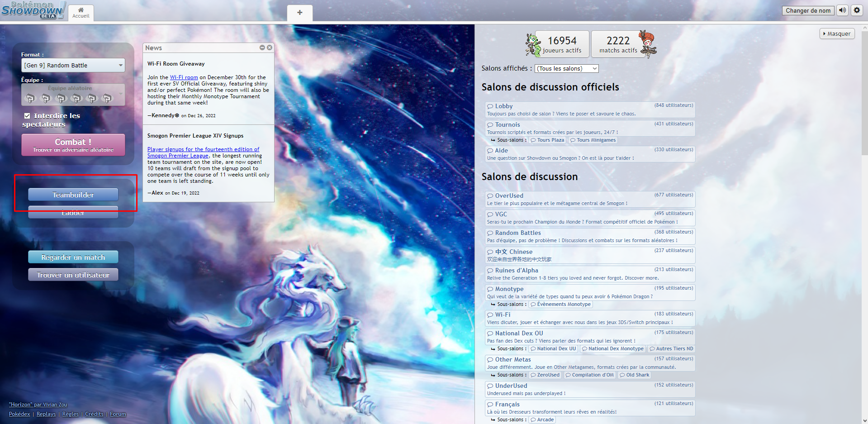Minimize the News panel
Image resolution: width=868 pixels, height=424 pixels.
pyautogui.click(x=262, y=48)
